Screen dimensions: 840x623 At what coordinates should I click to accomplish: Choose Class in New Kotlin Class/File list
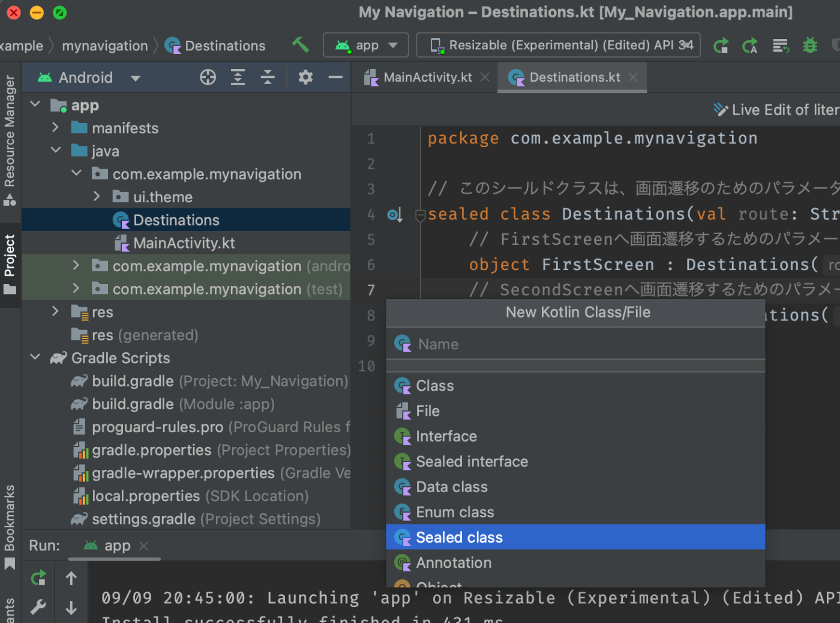576,385
